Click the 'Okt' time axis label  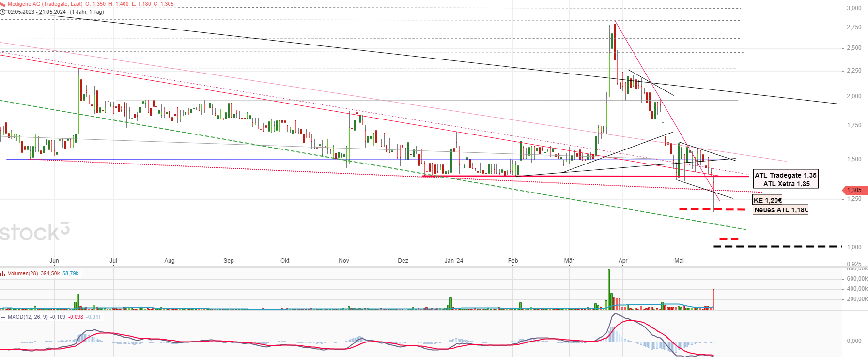285,261
